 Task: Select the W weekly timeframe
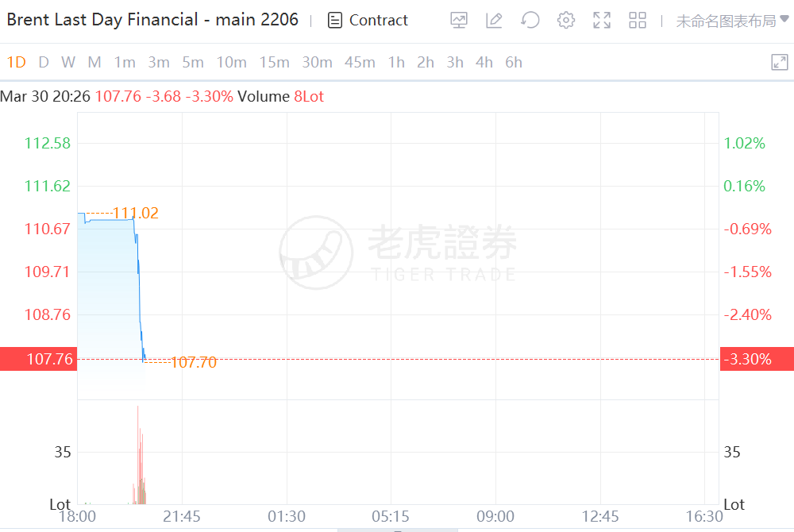[x=68, y=63]
